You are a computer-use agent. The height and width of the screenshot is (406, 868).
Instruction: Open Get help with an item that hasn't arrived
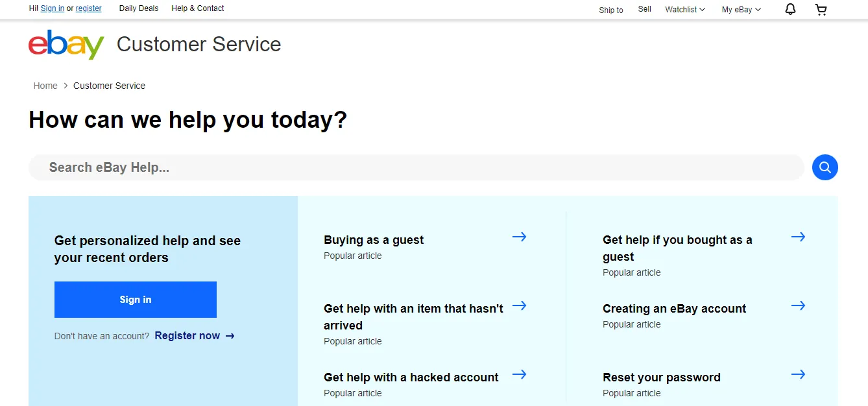click(413, 317)
